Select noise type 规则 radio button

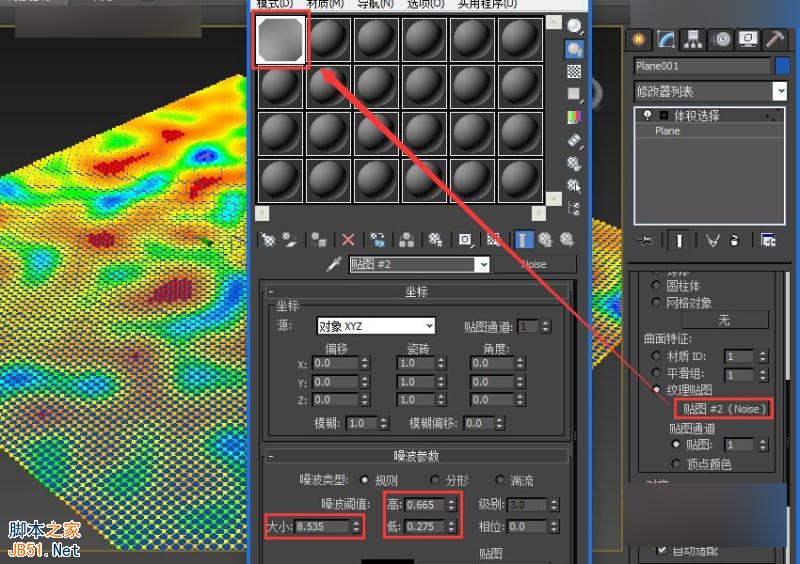click(364, 480)
